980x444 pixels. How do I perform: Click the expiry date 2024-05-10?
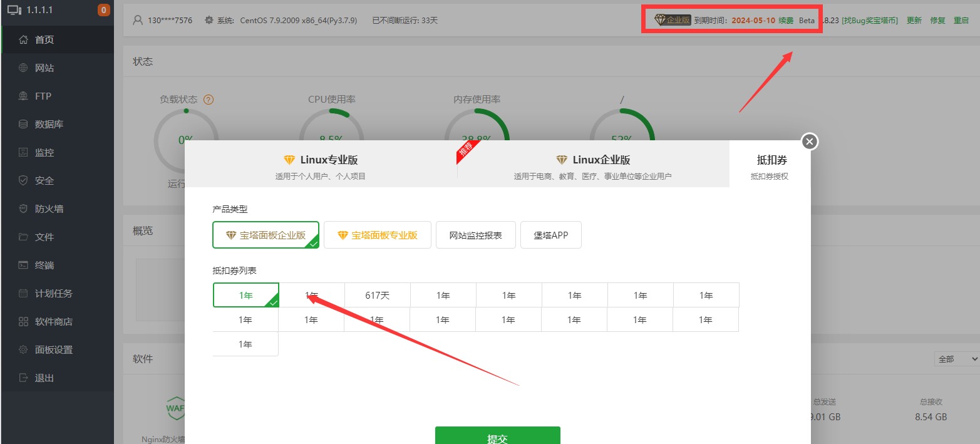click(x=753, y=20)
